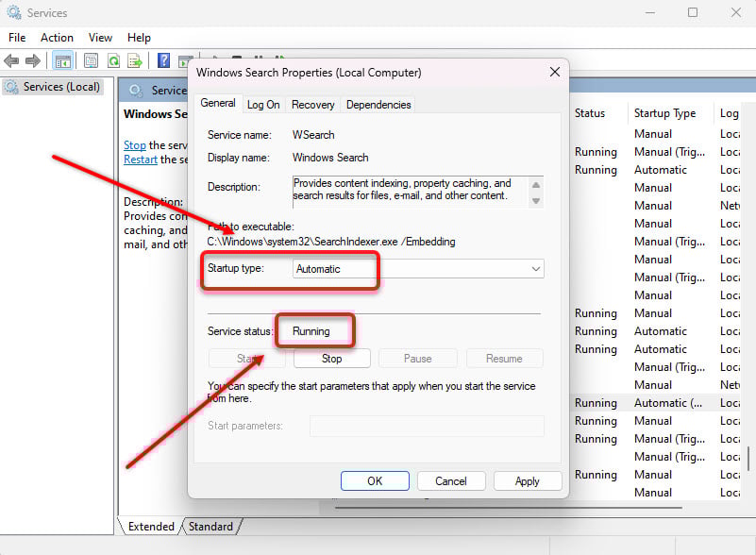Viewport: 756px width, 555px height.
Task: Open the View menu
Action: pyautogui.click(x=100, y=38)
